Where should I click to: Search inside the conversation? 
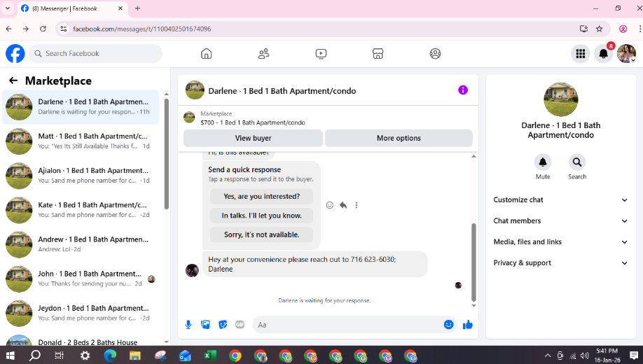[x=577, y=162]
